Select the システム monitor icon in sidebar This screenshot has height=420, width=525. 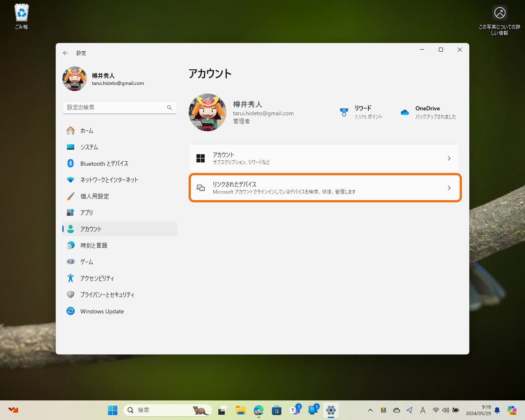(71, 147)
